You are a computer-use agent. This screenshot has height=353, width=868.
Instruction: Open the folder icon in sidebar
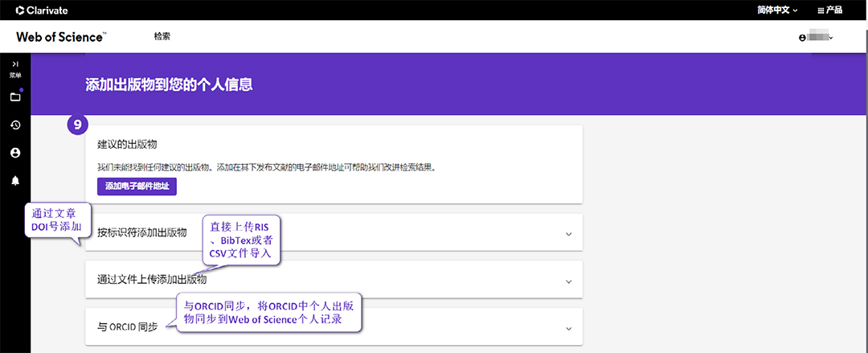pyautogui.click(x=15, y=97)
